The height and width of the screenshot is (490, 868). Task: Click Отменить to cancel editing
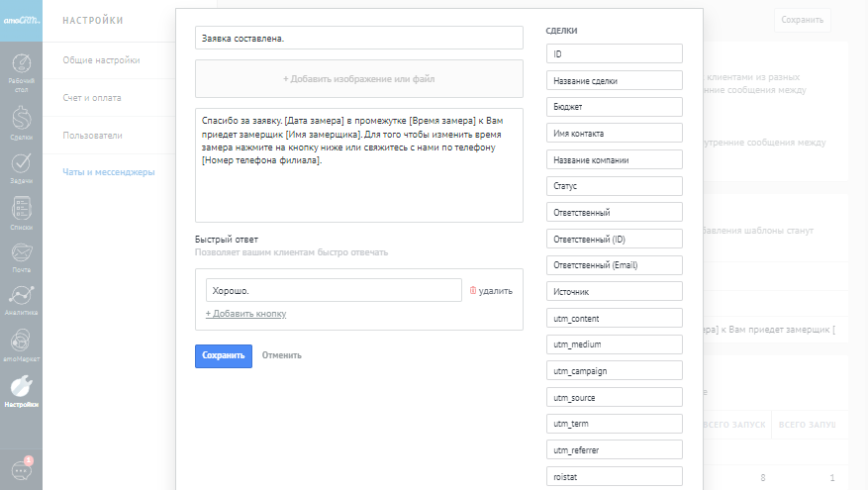282,355
